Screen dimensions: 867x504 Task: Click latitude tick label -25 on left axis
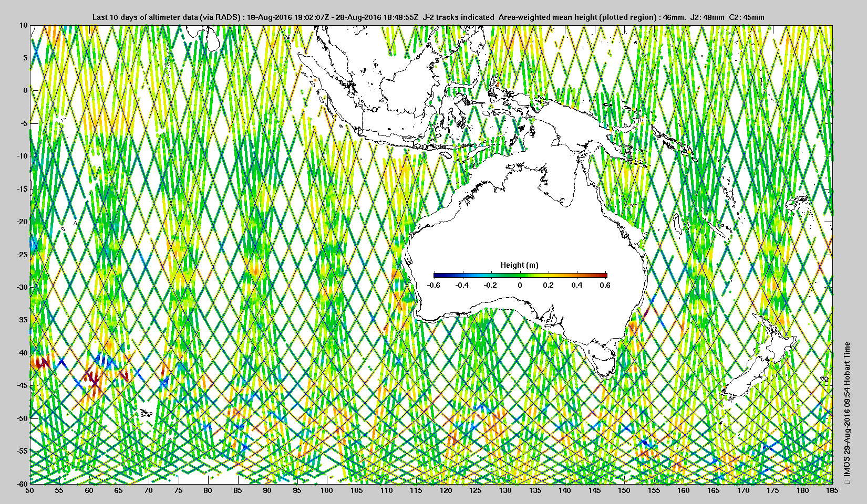click(x=22, y=255)
